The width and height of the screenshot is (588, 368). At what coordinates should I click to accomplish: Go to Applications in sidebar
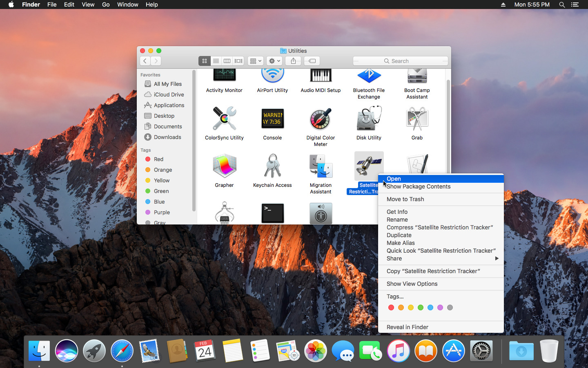pos(169,105)
